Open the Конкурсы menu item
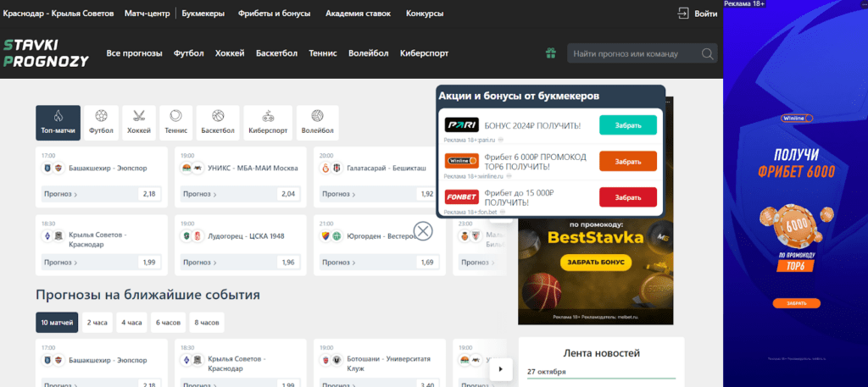 click(x=425, y=14)
